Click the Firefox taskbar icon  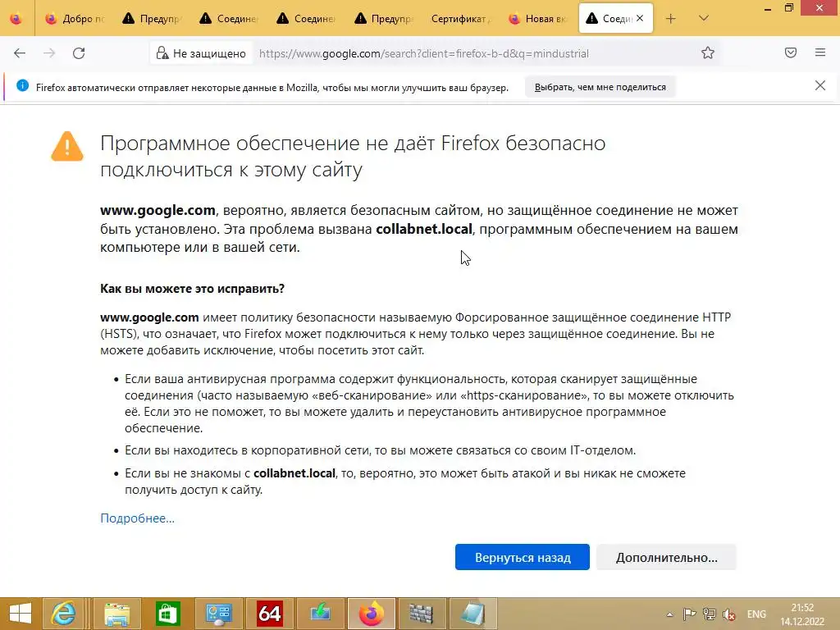[x=372, y=614]
